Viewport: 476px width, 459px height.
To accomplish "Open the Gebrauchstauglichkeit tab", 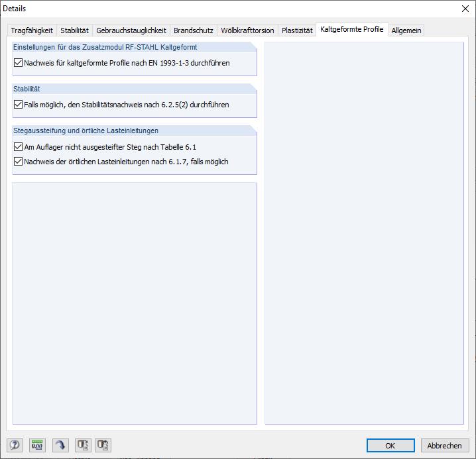I will 131,30.
